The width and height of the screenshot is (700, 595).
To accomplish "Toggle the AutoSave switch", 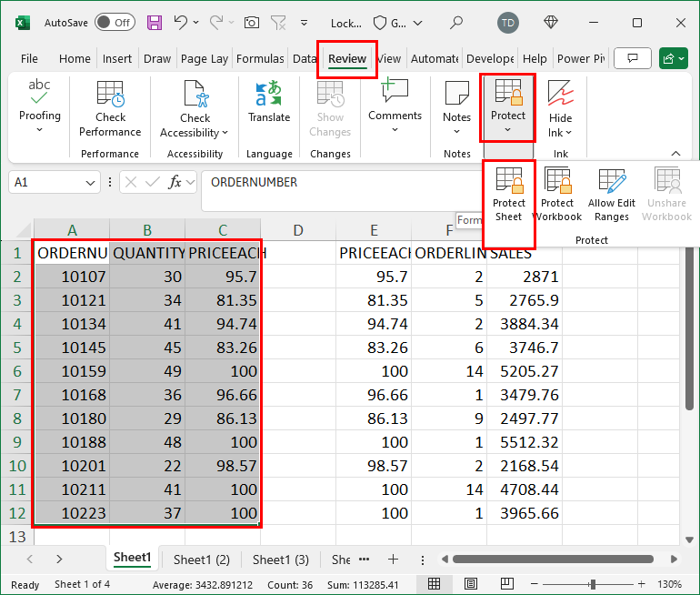I will pyautogui.click(x=115, y=23).
